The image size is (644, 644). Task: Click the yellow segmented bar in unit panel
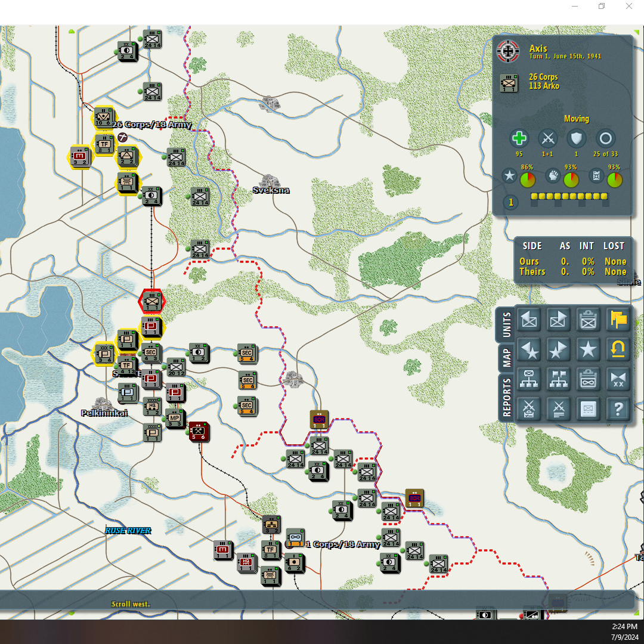(x=569, y=196)
